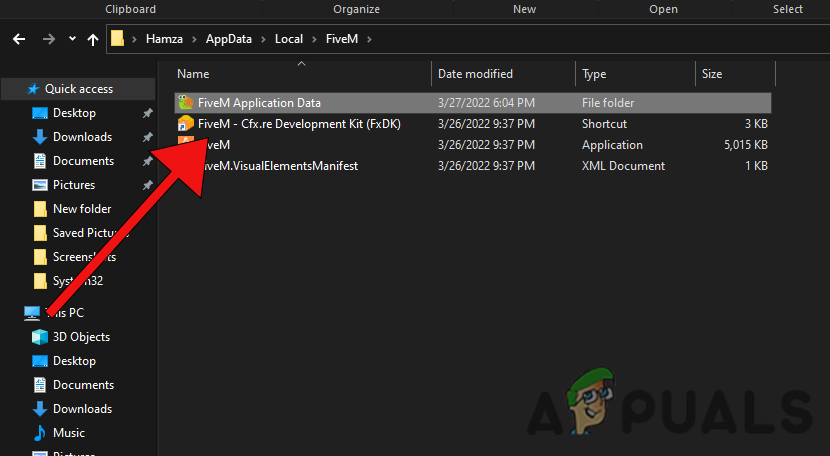Toggle pin on Quick access Downloads
The height and width of the screenshot is (456, 830).
(x=147, y=137)
